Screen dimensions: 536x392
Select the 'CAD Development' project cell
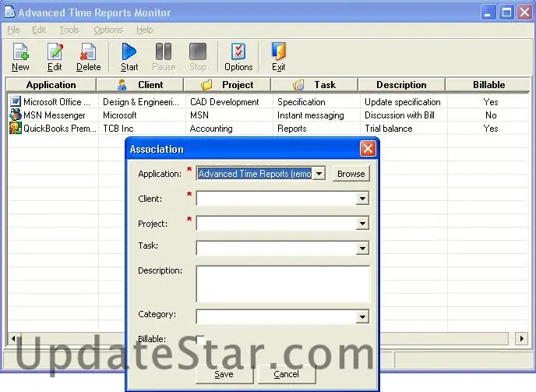[x=224, y=102]
